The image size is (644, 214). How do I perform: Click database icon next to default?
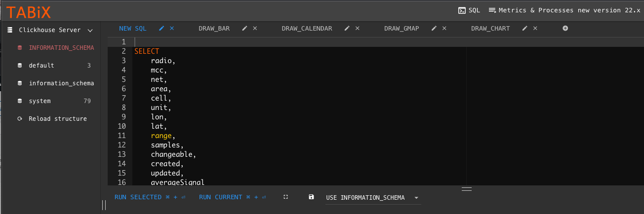pyautogui.click(x=20, y=66)
